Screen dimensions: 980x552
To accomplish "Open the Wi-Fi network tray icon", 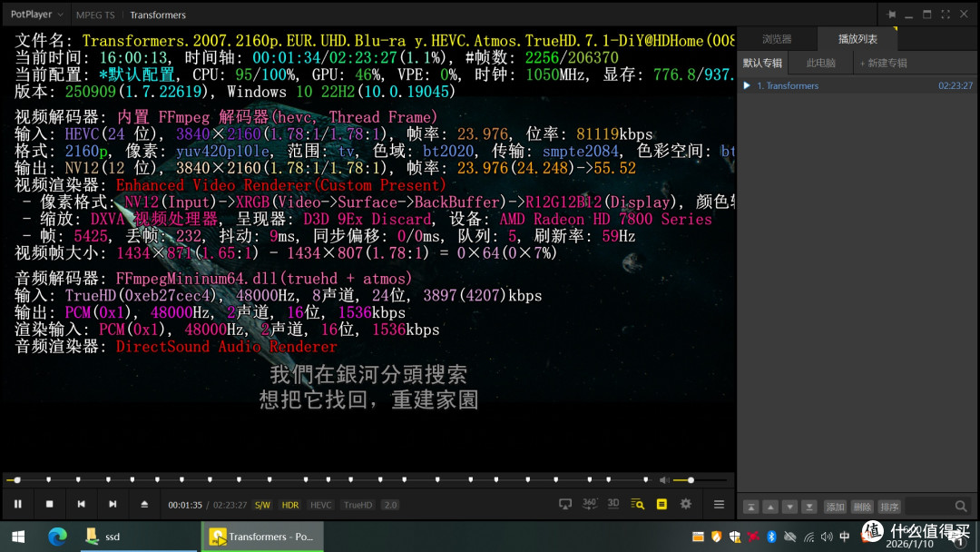I will 808,537.
